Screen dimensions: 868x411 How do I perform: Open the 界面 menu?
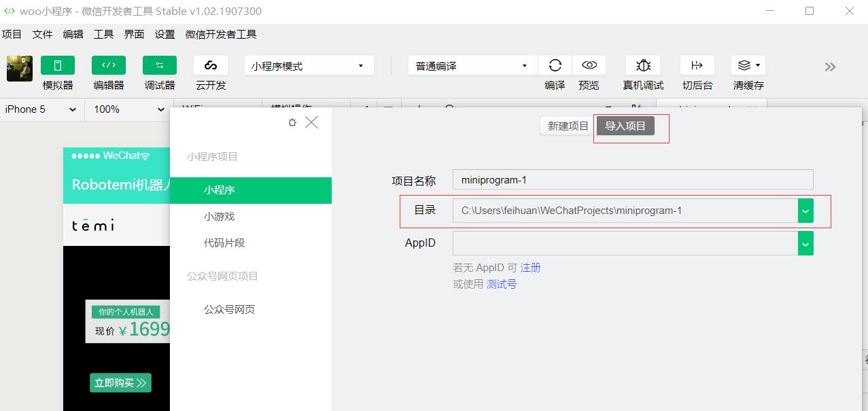pyautogui.click(x=134, y=35)
